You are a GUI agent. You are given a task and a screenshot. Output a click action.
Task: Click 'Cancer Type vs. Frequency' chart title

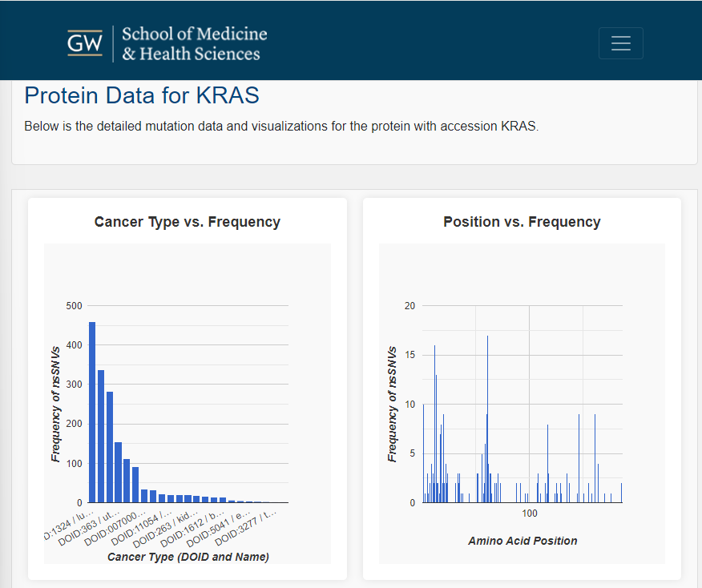point(188,222)
